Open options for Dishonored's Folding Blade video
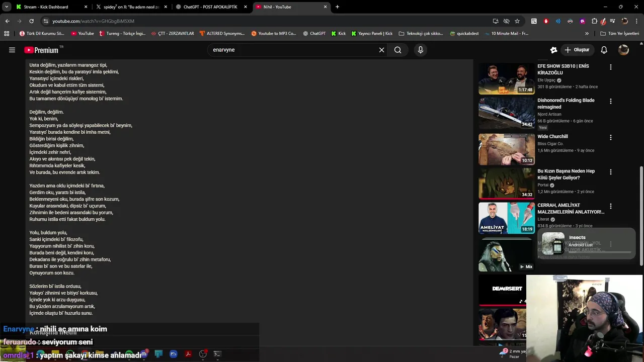The height and width of the screenshot is (362, 644). coord(610,101)
